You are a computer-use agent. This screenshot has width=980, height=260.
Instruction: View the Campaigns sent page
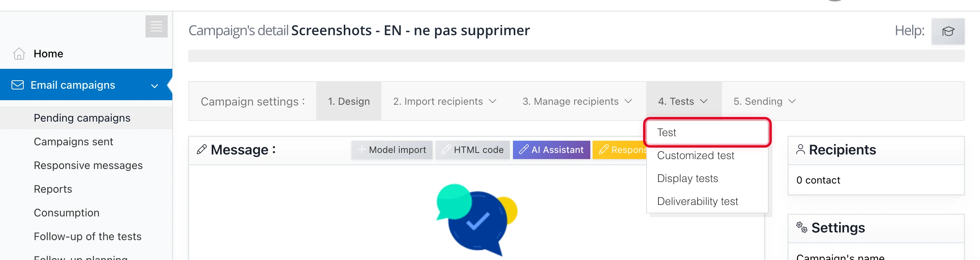point(73,141)
